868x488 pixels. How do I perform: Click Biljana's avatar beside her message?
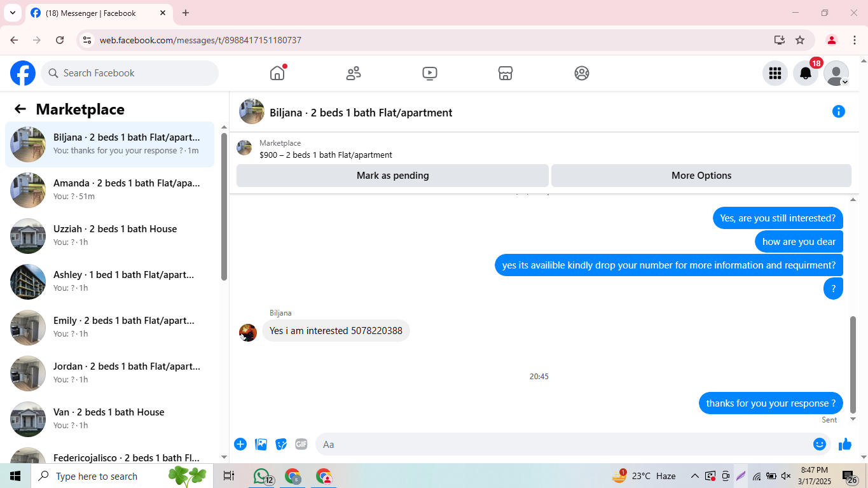click(248, 332)
